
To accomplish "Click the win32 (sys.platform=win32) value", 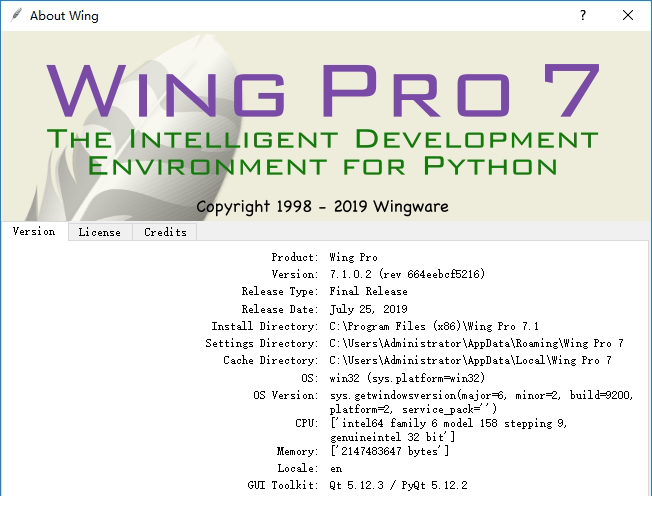I will click(x=407, y=378).
